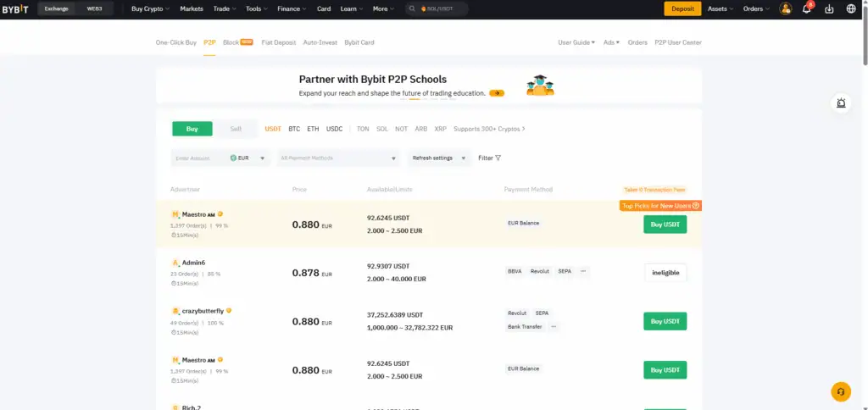868x410 pixels.
Task: Switch to the Exchange mode toggle
Action: pyautogui.click(x=56, y=8)
